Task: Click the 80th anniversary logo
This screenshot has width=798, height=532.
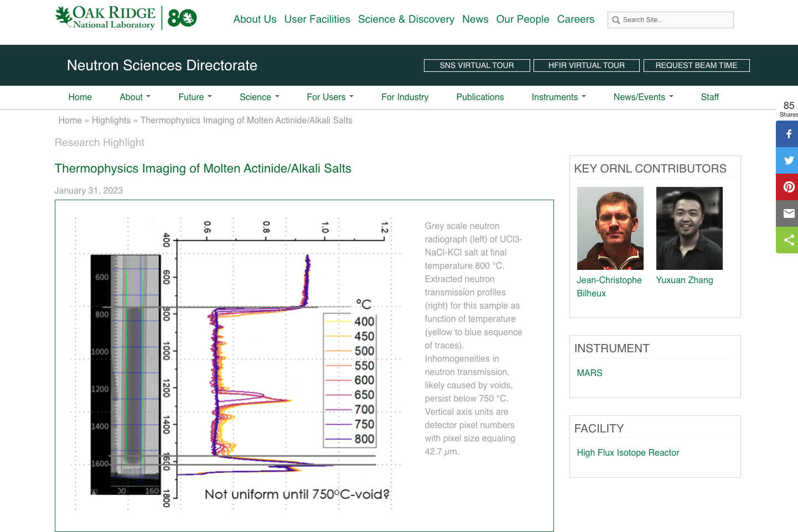Action: [182, 18]
